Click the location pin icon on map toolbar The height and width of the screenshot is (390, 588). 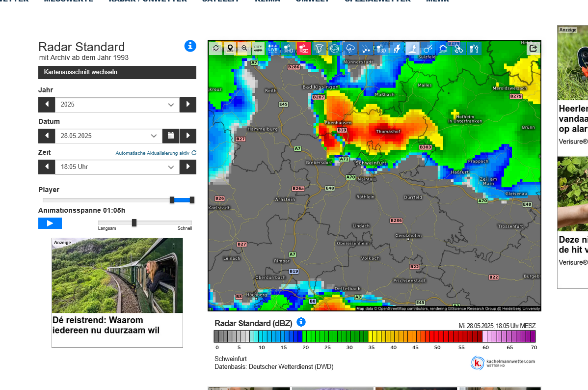230,48
